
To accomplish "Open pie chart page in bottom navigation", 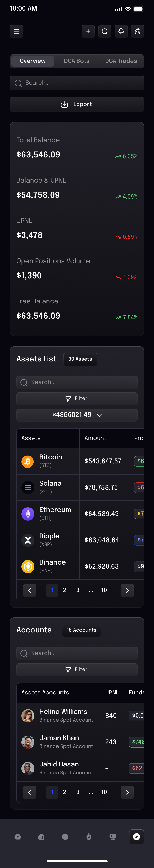I will 65,837.
